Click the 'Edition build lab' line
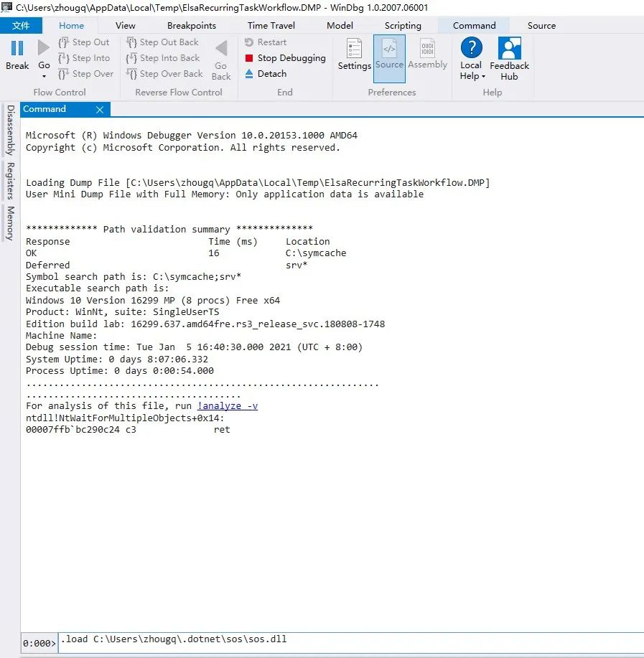Screen dimensions: 644x658 pos(205,324)
